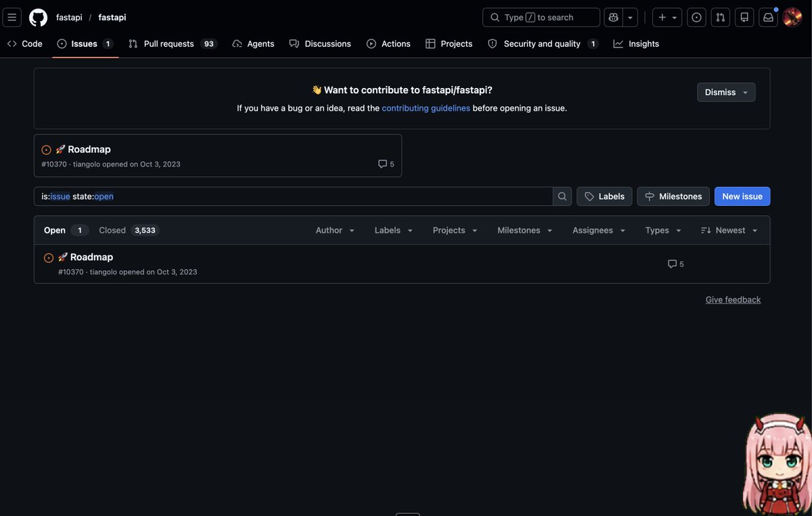
Task: Switch to the Issues tab
Action: (85, 44)
